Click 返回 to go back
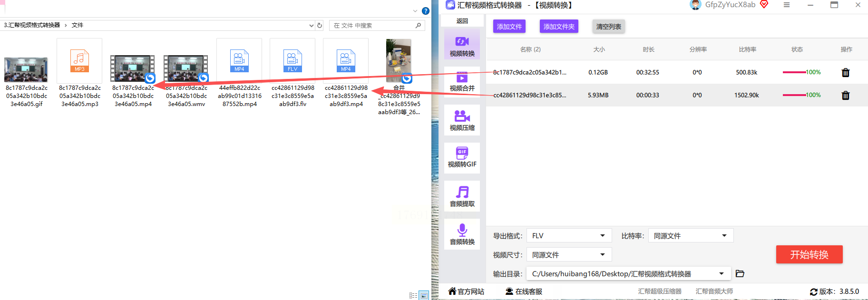This screenshot has width=868, height=300. (x=462, y=21)
